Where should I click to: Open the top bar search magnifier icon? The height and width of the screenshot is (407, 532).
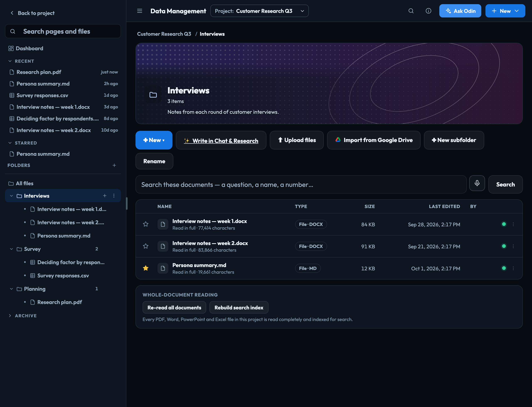click(411, 11)
